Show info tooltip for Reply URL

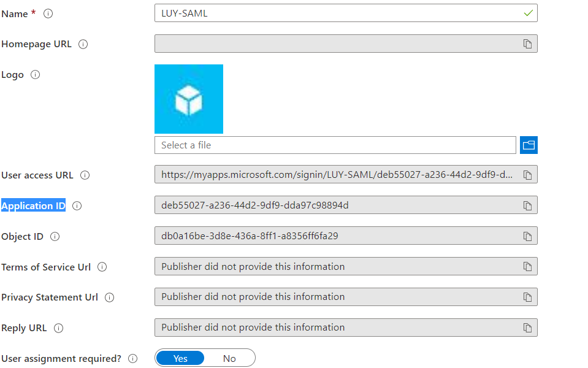pyautogui.click(x=58, y=328)
